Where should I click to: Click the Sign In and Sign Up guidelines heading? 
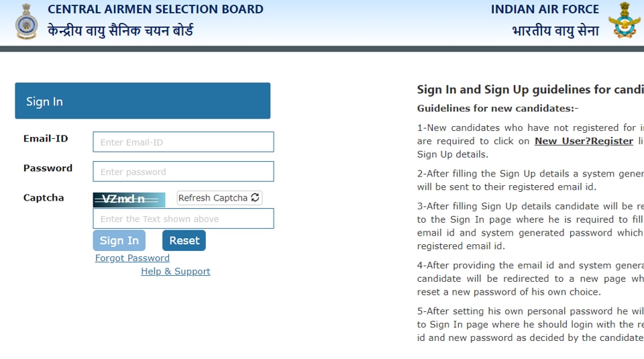tap(530, 90)
